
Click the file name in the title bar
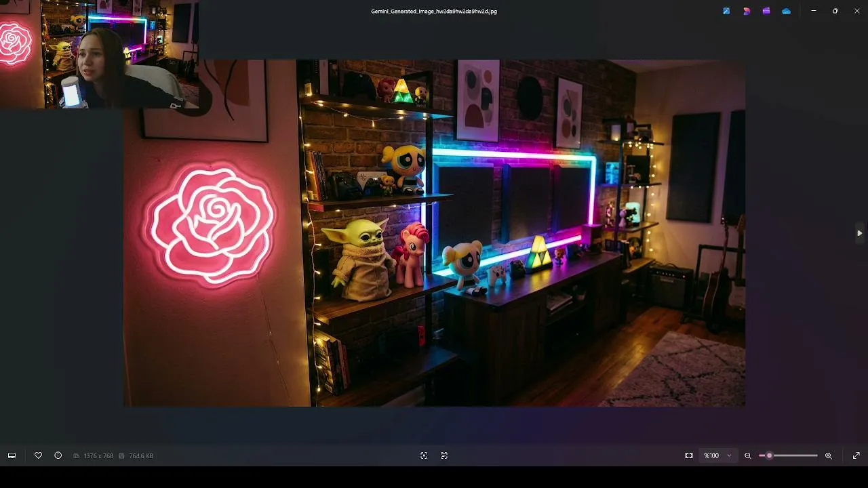click(x=434, y=12)
